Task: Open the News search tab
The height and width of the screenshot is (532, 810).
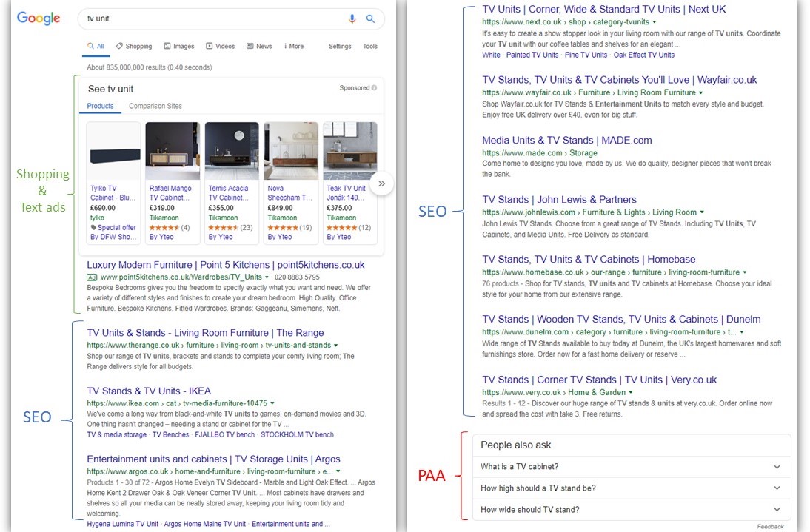Action: point(259,46)
